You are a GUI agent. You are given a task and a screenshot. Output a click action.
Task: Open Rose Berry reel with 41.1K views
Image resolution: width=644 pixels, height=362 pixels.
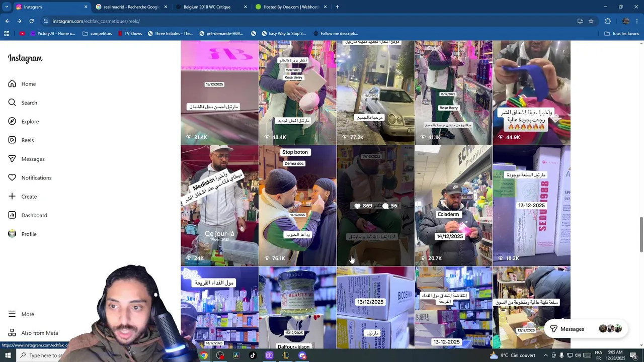[x=453, y=93]
